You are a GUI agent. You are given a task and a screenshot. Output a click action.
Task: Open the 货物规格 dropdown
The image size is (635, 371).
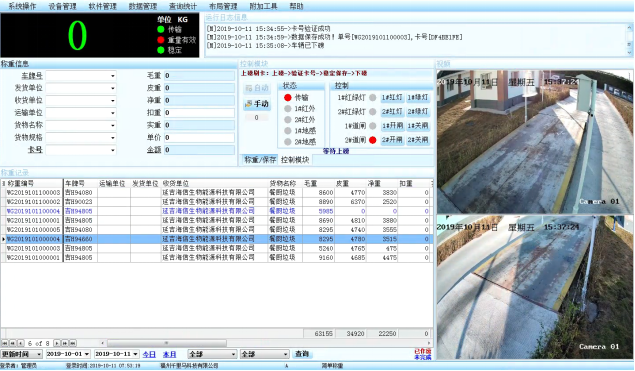[113, 138]
